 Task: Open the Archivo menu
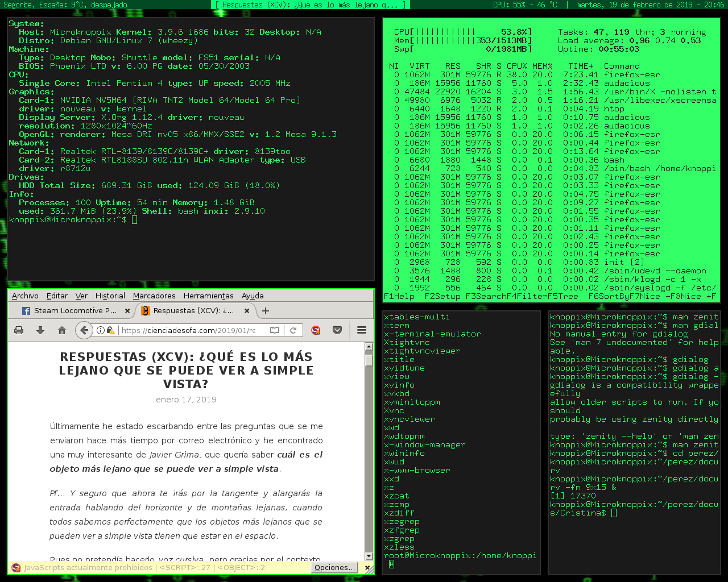(25, 296)
